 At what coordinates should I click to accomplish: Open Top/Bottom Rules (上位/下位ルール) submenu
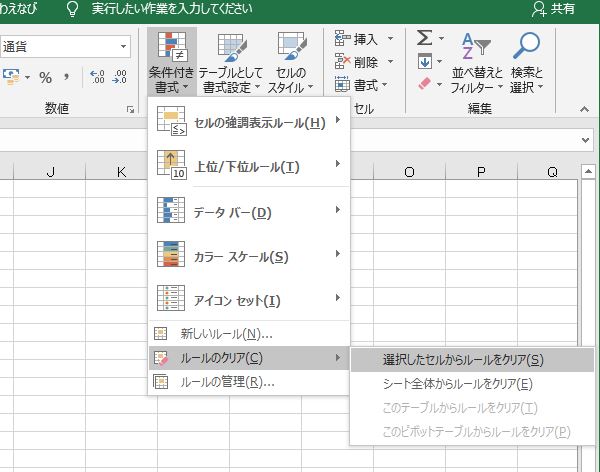(249, 166)
